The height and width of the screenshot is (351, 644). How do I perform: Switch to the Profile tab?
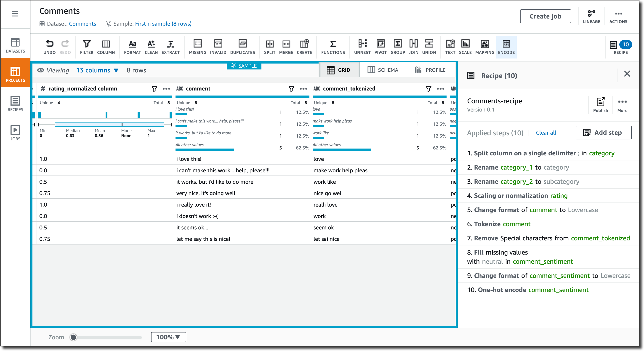coord(430,70)
